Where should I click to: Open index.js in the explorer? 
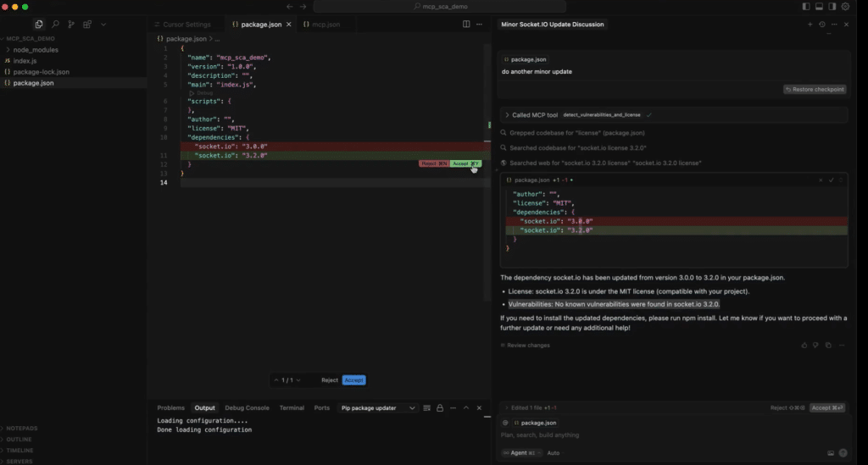[25, 61]
